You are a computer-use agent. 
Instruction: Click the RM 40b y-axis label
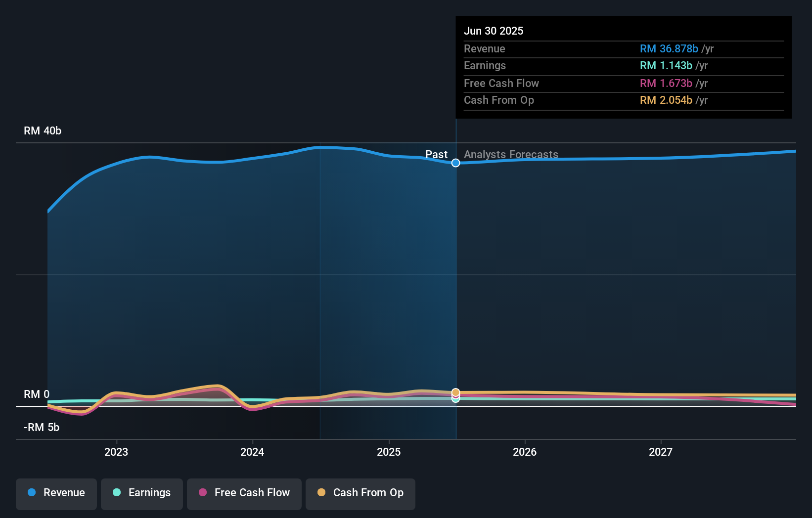43,131
